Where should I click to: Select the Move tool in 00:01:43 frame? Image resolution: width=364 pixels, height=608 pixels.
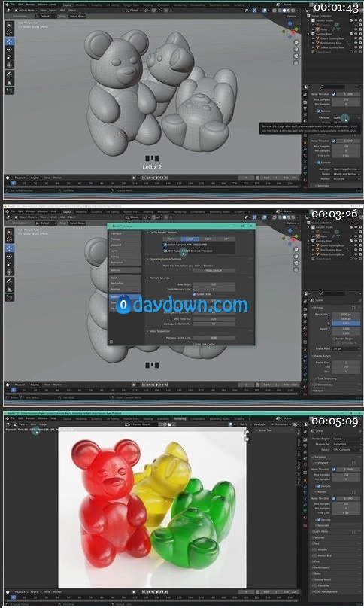pyautogui.click(x=9, y=41)
